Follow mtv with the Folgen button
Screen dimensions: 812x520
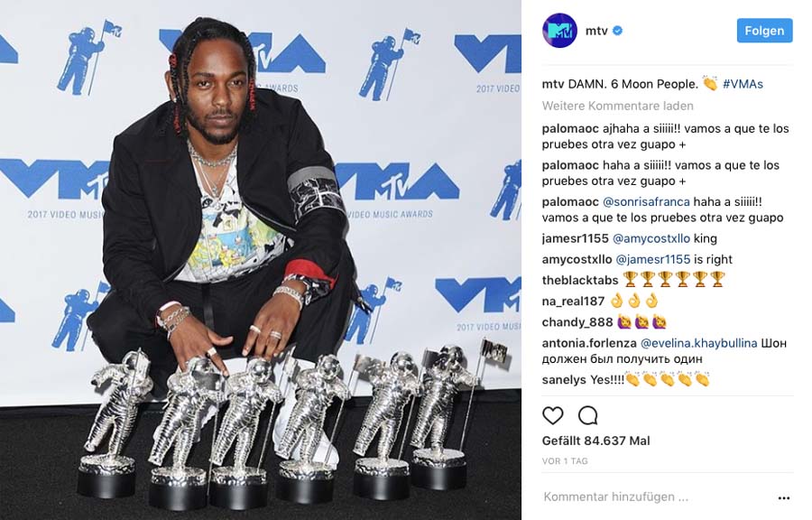pyautogui.click(x=764, y=31)
